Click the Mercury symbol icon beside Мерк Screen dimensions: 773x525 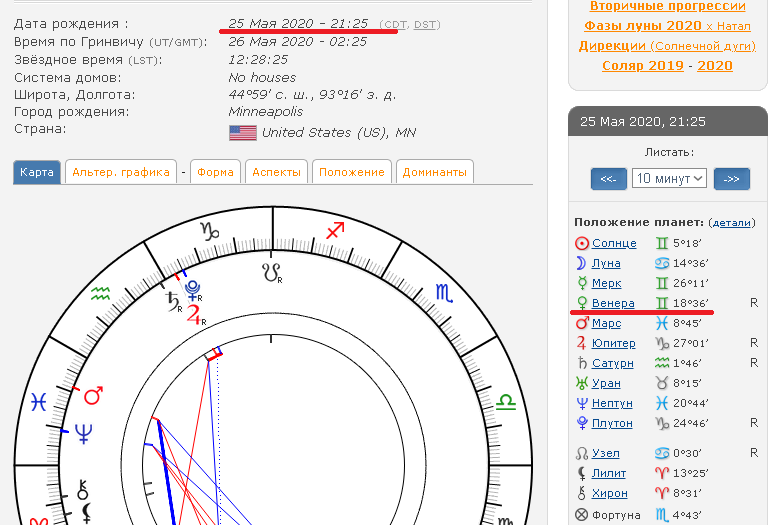pyautogui.click(x=582, y=283)
